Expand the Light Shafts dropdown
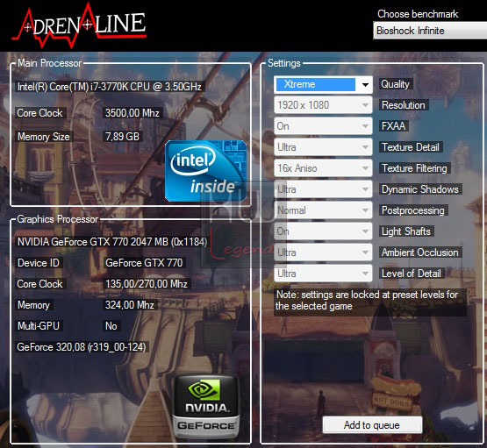This screenshot has height=448, width=487. coord(323,231)
